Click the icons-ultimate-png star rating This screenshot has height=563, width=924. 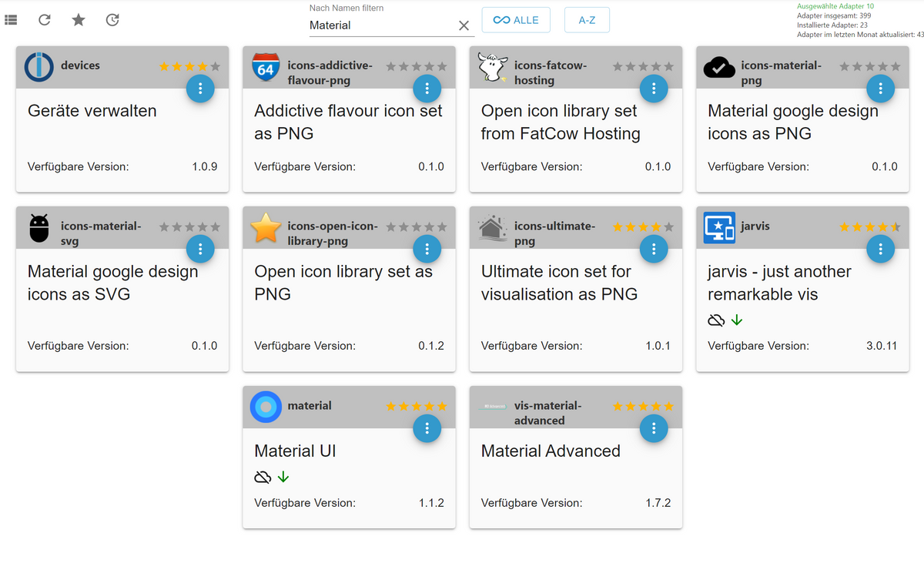[x=643, y=227]
